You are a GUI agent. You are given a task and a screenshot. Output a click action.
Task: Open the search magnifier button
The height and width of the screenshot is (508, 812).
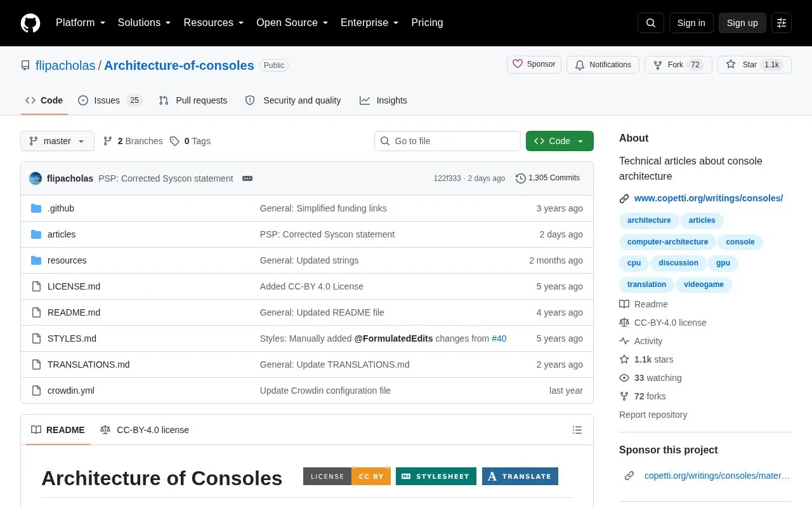point(651,23)
